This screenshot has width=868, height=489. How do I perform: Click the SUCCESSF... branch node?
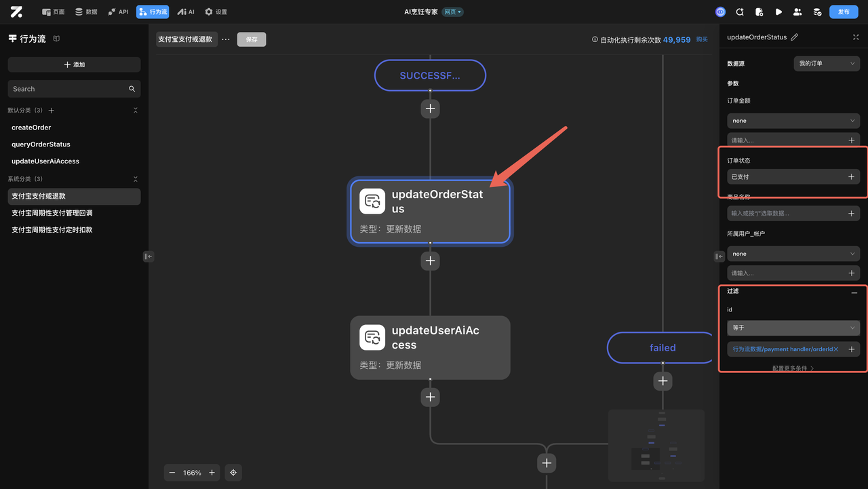pyautogui.click(x=430, y=75)
